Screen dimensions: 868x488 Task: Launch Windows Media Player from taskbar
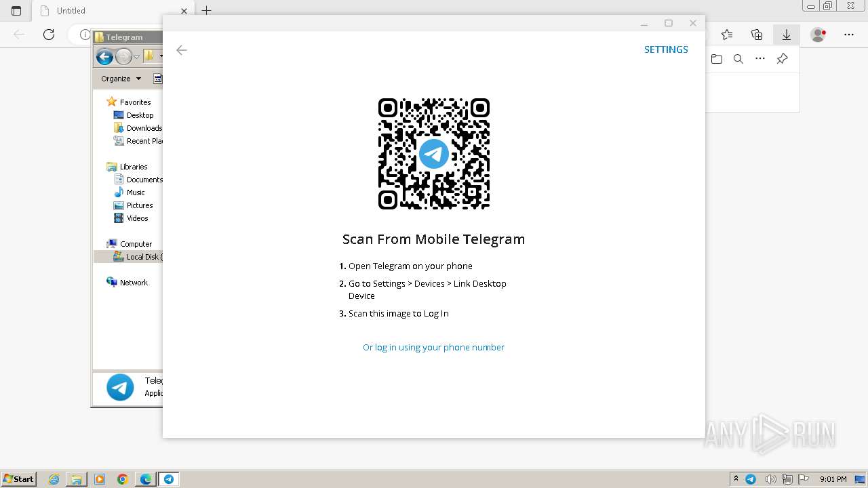[100, 479]
